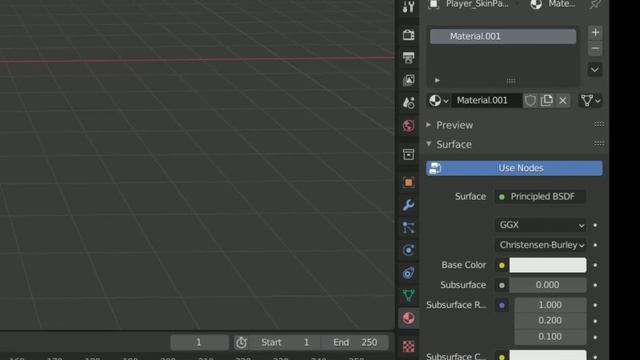The image size is (640, 360).
Task: Click the Subsurface Color swatch
Action: 548,355
